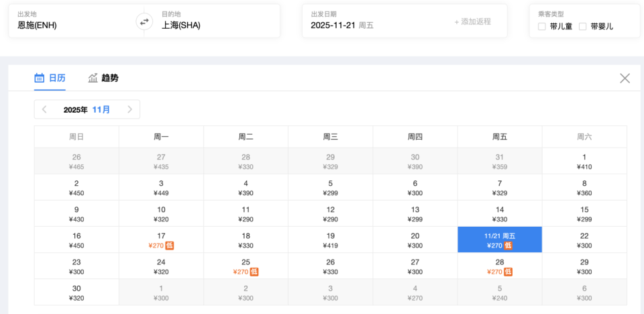Click the calendar icon beside 日历
644x314 pixels.
(40, 78)
